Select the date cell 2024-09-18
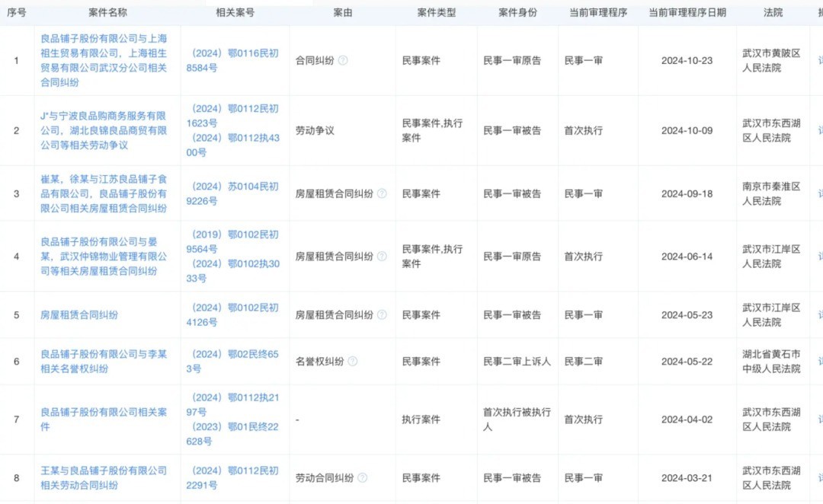This screenshot has width=823, height=504. (x=687, y=193)
